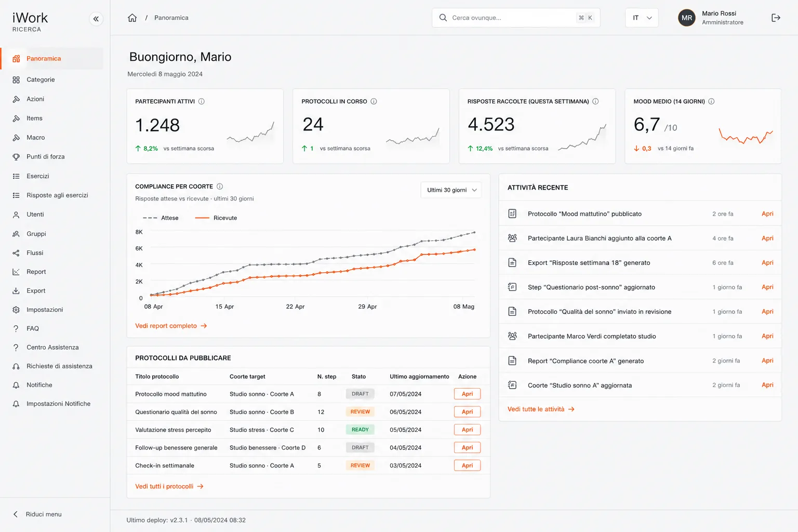Viewport: 798px width, 532px height.
Task: Click the Richieste di assistenza headset icon
Action: pos(16,366)
